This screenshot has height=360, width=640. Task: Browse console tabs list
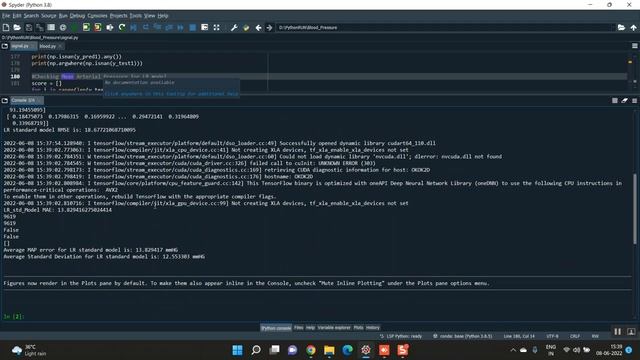point(5,100)
